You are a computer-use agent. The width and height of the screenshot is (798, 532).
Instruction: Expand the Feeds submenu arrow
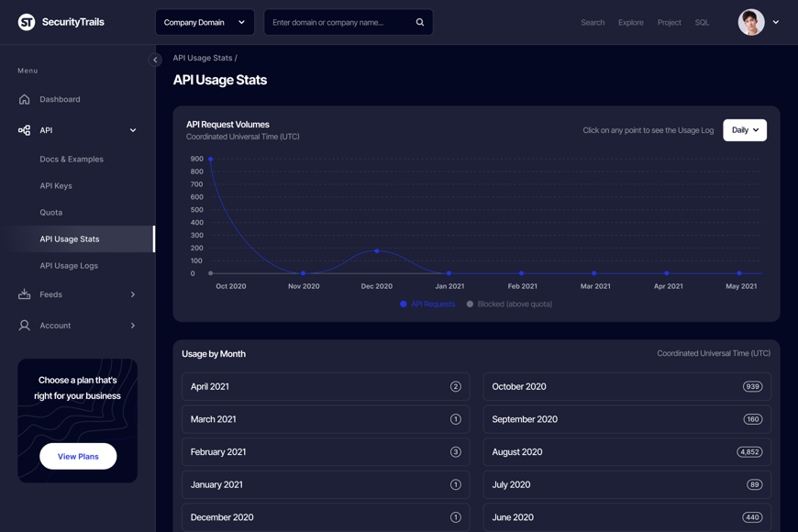click(133, 294)
